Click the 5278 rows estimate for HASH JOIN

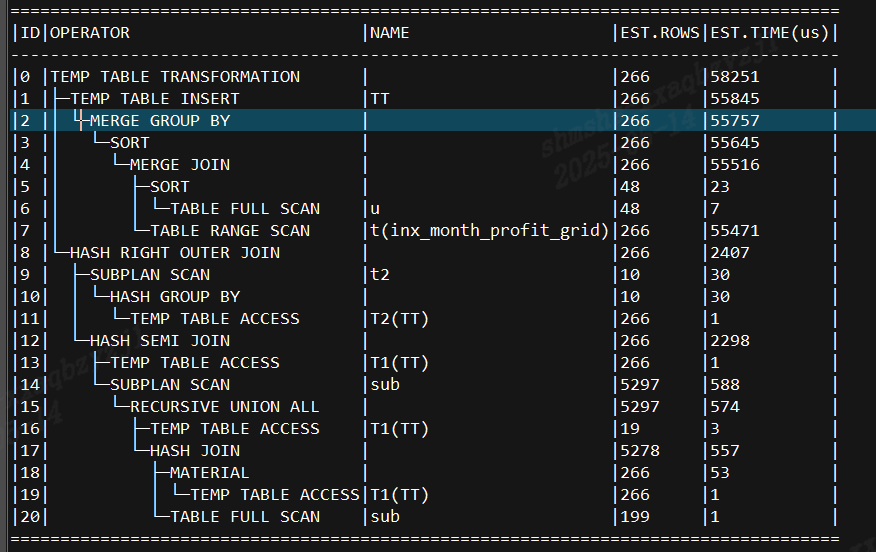coord(640,451)
